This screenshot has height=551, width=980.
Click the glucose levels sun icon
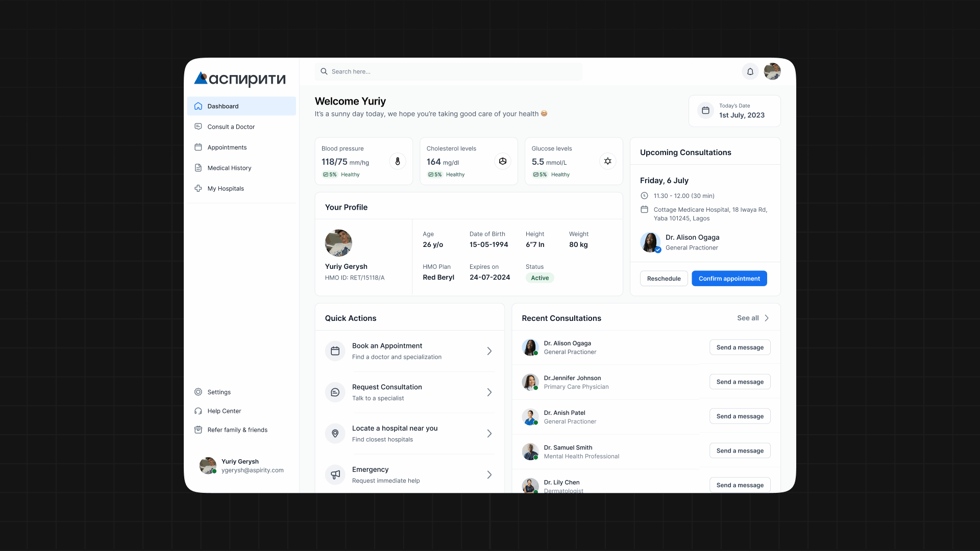tap(607, 161)
